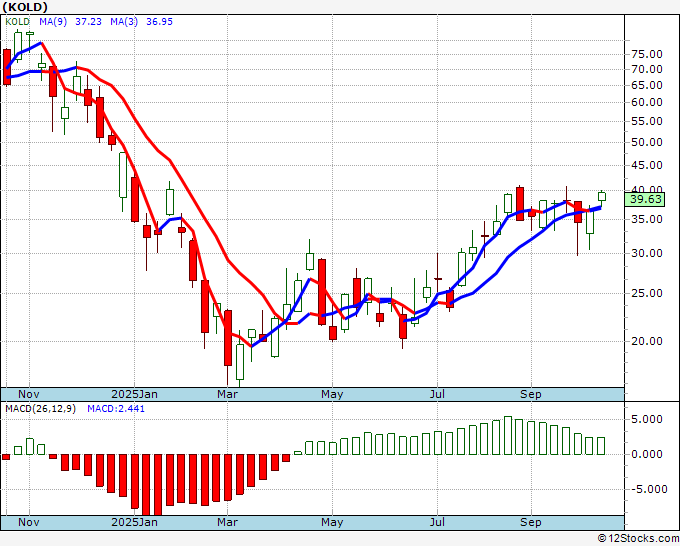
Task: Click the MACD(26,12,9) indicator label
Action: click(40, 409)
